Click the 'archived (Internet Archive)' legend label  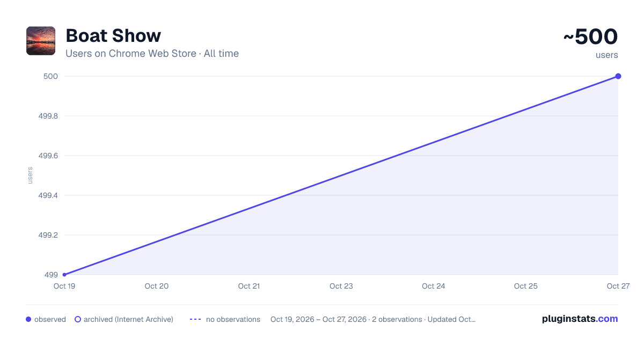[x=128, y=319]
